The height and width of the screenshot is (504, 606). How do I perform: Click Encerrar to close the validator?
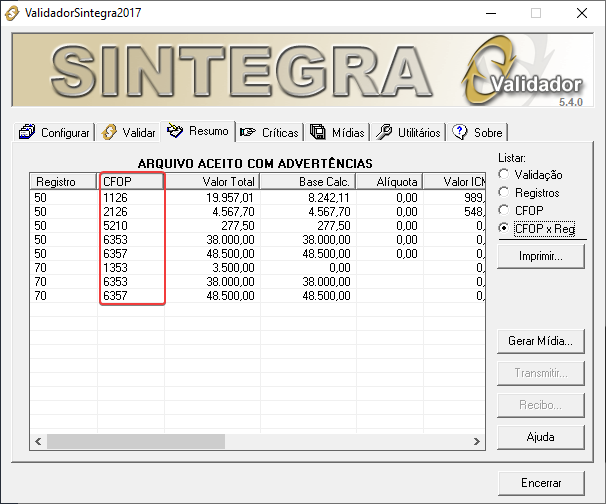(541, 483)
